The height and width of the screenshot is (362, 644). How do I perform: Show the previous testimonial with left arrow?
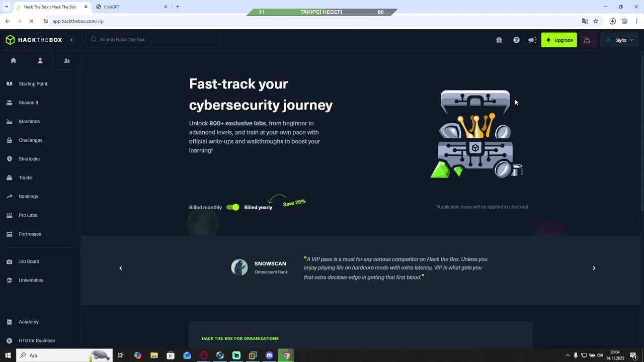[121, 268]
